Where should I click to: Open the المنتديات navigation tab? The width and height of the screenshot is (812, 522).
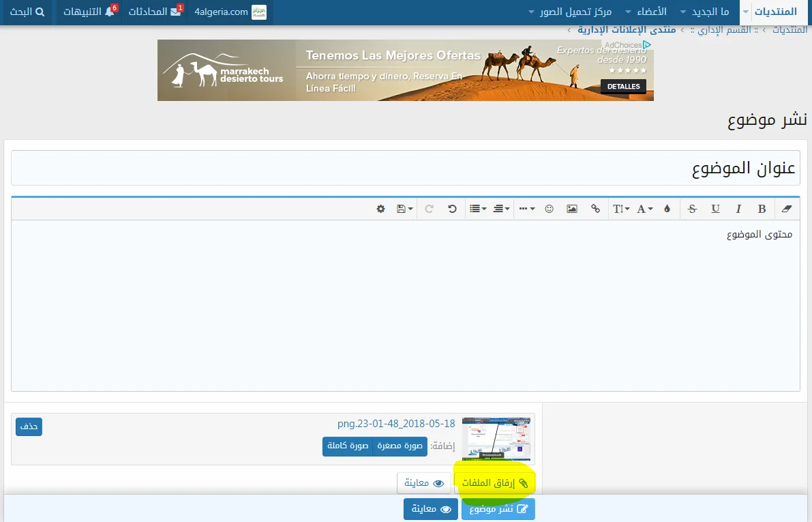pyautogui.click(x=775, y=12)
